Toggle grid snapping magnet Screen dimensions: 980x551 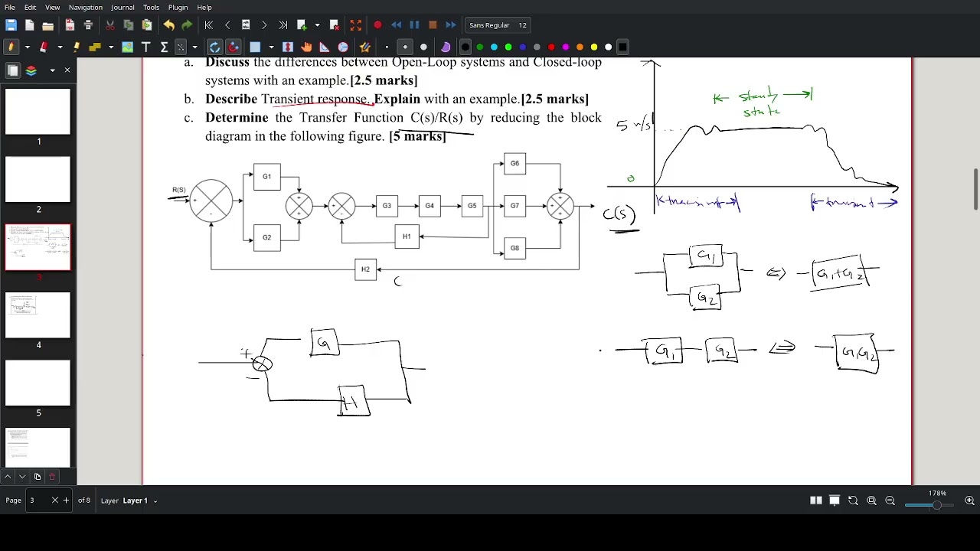tap(233, 47)
